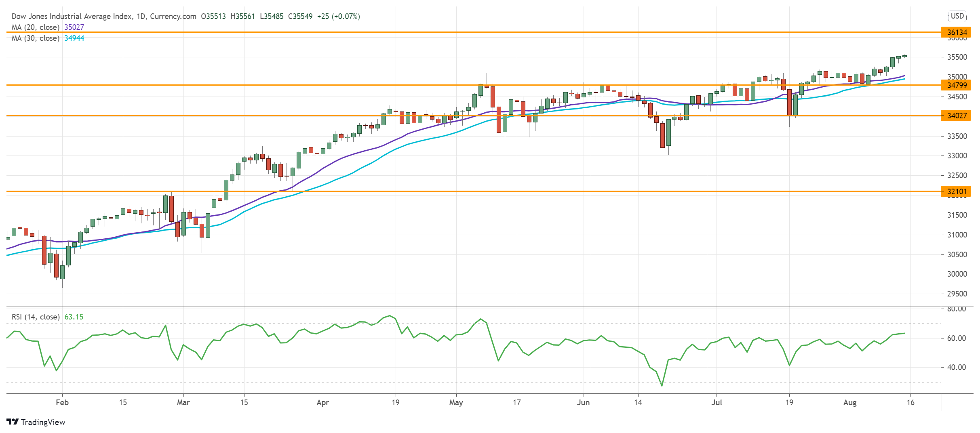
Task: Click the 34500 price axis label
Action: (957, 97)
